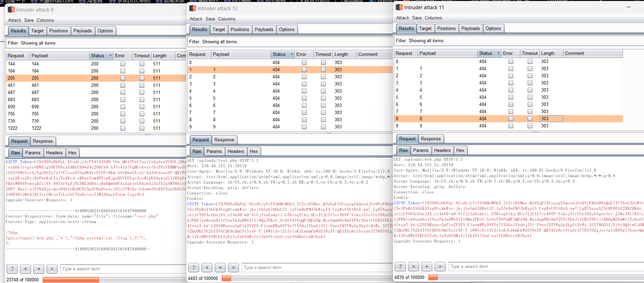Screen dimensions: 644x283
Task: Toggle Error checkbox for request 9 in attack 12
Action: tap(304, 127)
